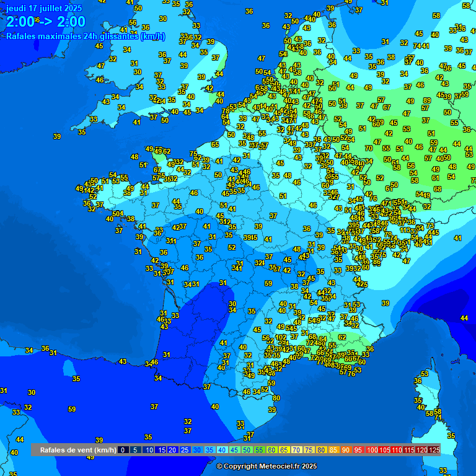Click the station gust value '102'
Image resolution: width=476 pixels, height=476 pixels.
click(x=281, y=337)
